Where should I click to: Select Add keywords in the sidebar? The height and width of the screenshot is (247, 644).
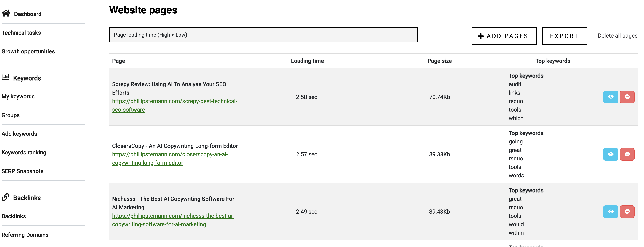19,134
